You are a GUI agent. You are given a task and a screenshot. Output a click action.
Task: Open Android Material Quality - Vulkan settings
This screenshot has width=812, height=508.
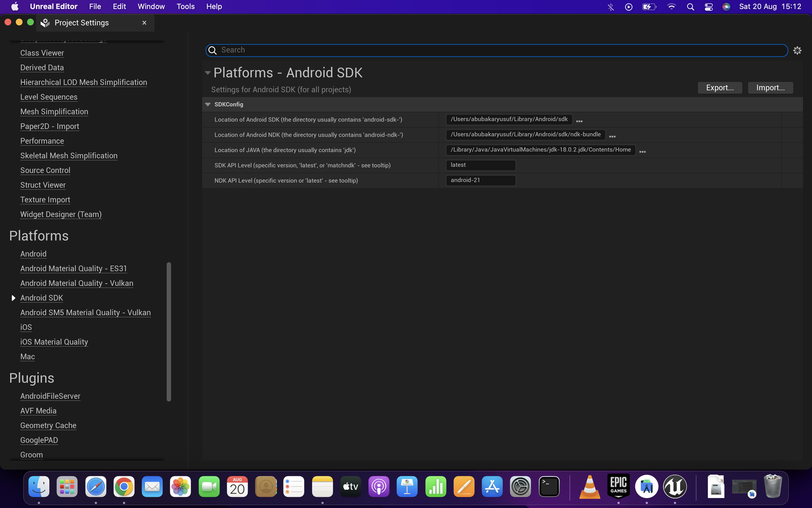point(76,283)
